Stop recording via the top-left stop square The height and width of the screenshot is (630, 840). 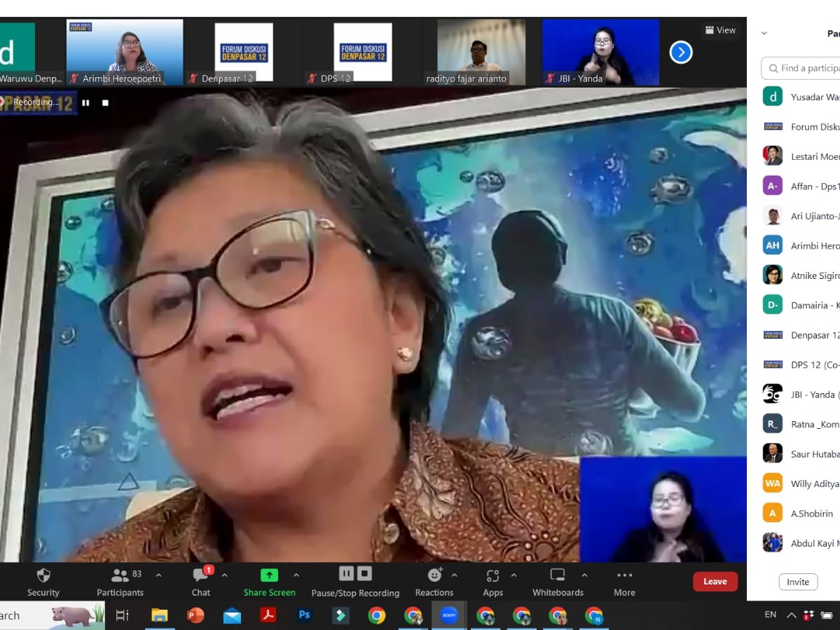[x=106, y=102]
